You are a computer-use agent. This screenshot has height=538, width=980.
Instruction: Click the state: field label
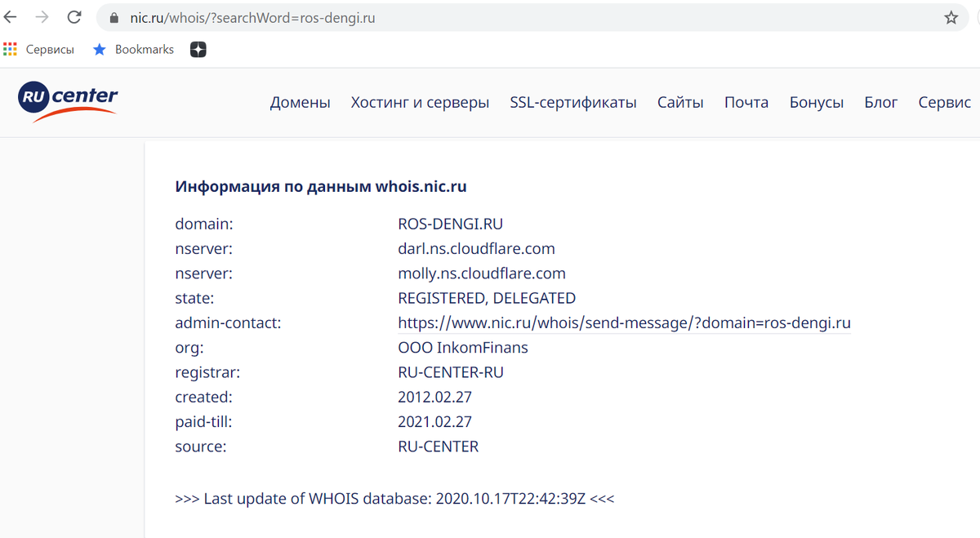(x=194, y=298)
